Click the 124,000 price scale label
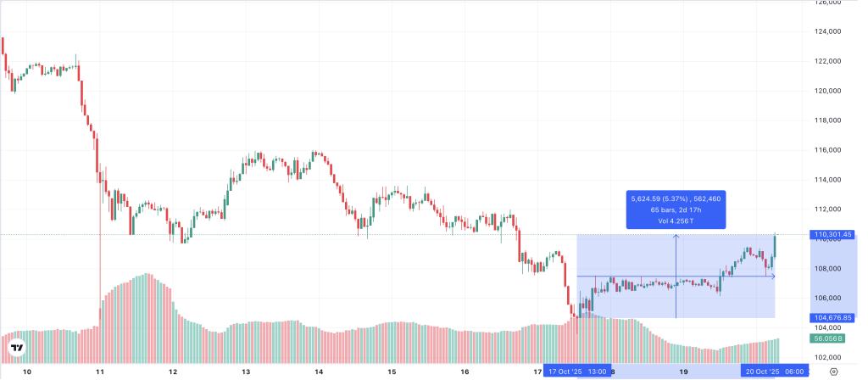The image size is (868, 380). click(826, 31)
